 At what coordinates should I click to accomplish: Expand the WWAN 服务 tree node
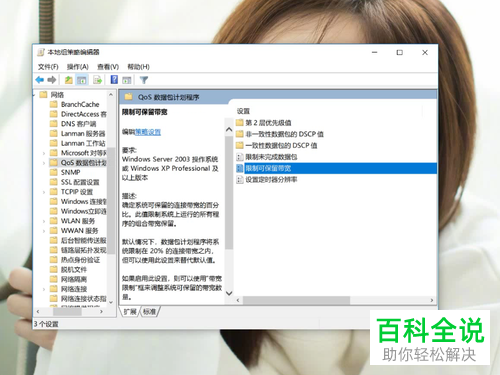click(x=44, y=231)
